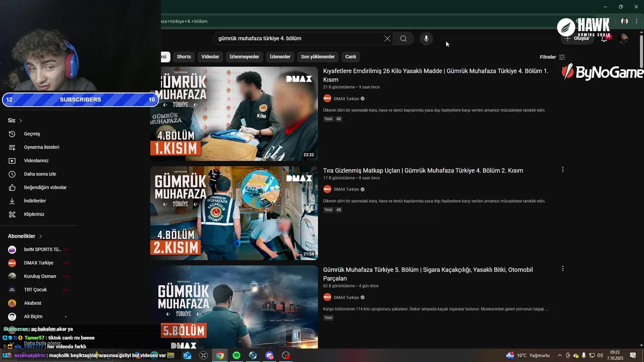Open the YouTube account avatar menu
The height and width of the screenshot is (362, 644).
click(x=624, y=38)
